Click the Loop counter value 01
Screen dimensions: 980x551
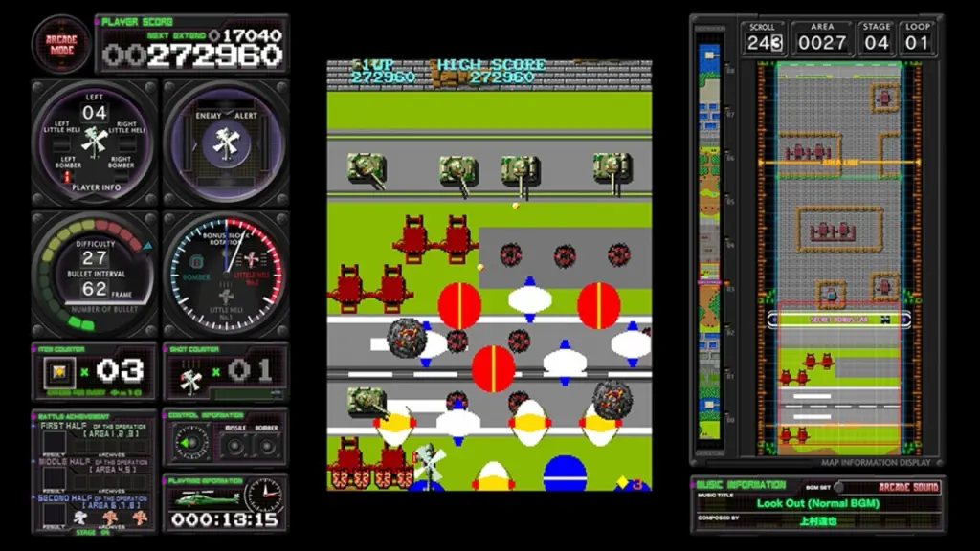pyautogui.click(x=917, y=43)
